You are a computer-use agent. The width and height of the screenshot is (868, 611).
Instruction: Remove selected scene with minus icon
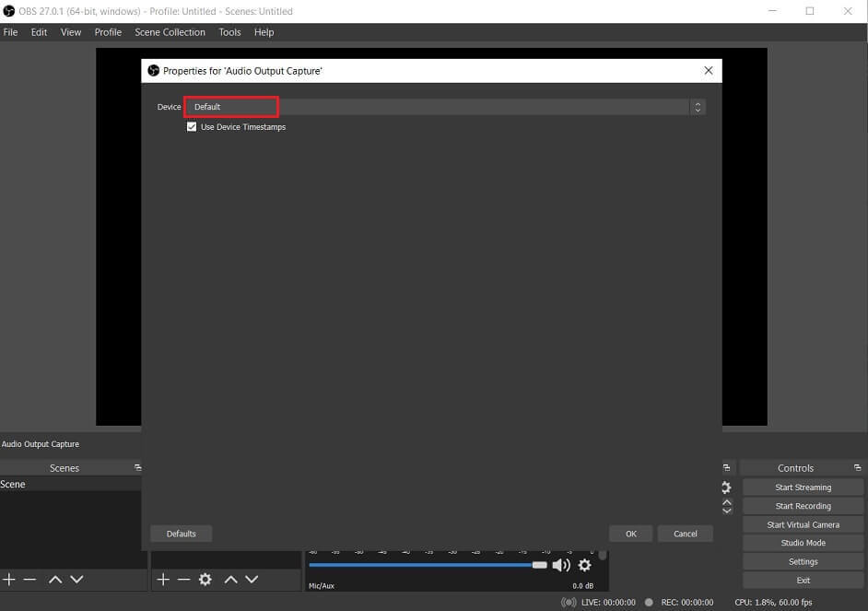pos(29,580)
